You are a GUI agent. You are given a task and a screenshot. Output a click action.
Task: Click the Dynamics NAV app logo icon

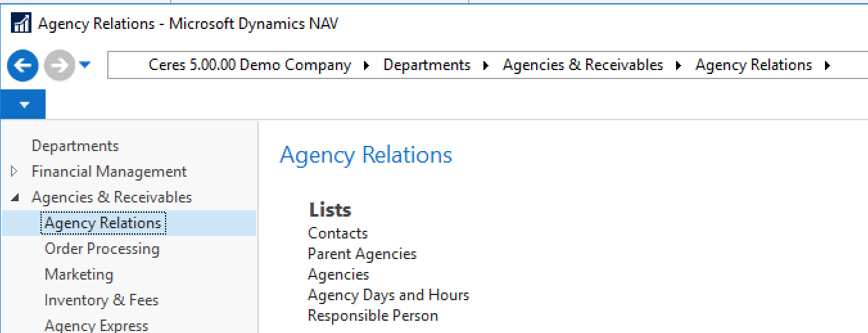(21, 24)
